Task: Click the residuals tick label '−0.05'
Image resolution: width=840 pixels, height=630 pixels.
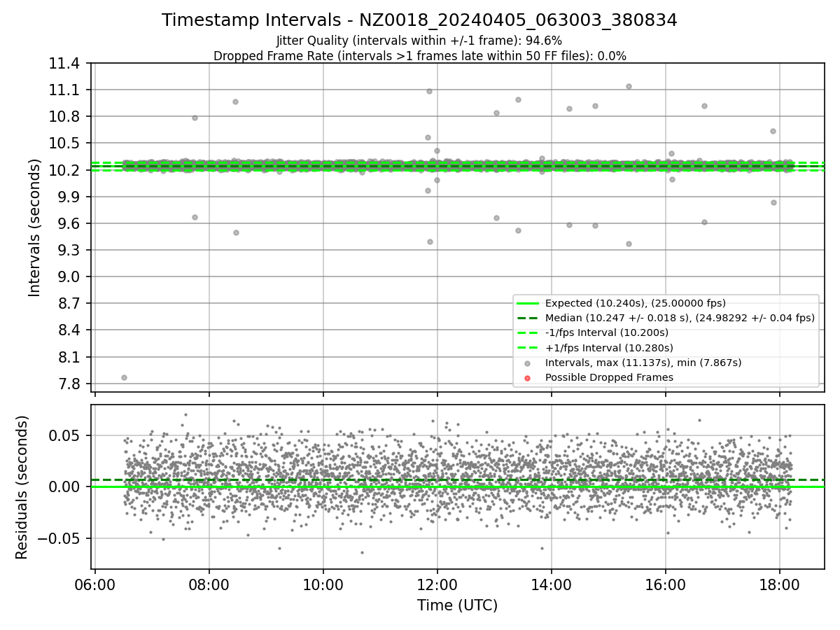Action: (60, 538)
